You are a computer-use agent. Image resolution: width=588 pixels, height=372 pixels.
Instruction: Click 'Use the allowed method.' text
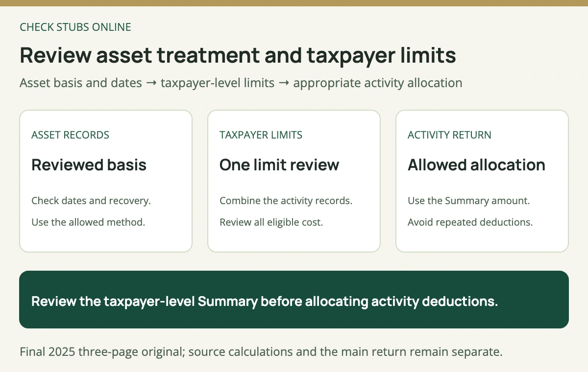pos(88,222)
